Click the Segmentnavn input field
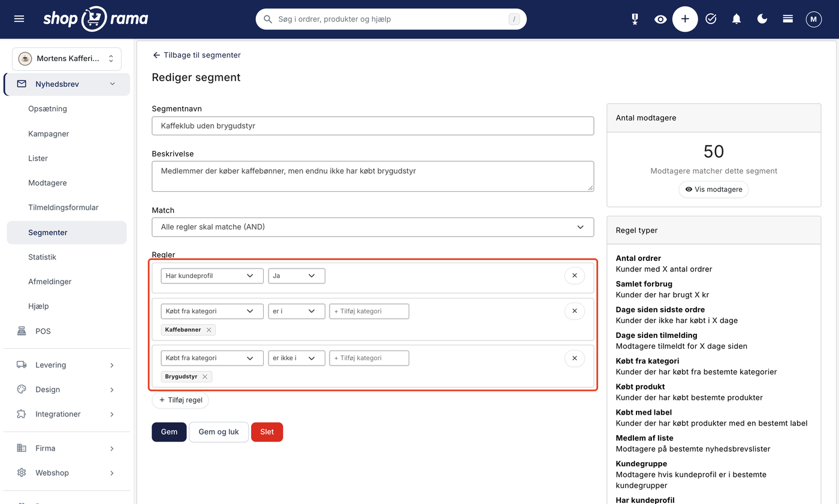 (x=373, y=126)
